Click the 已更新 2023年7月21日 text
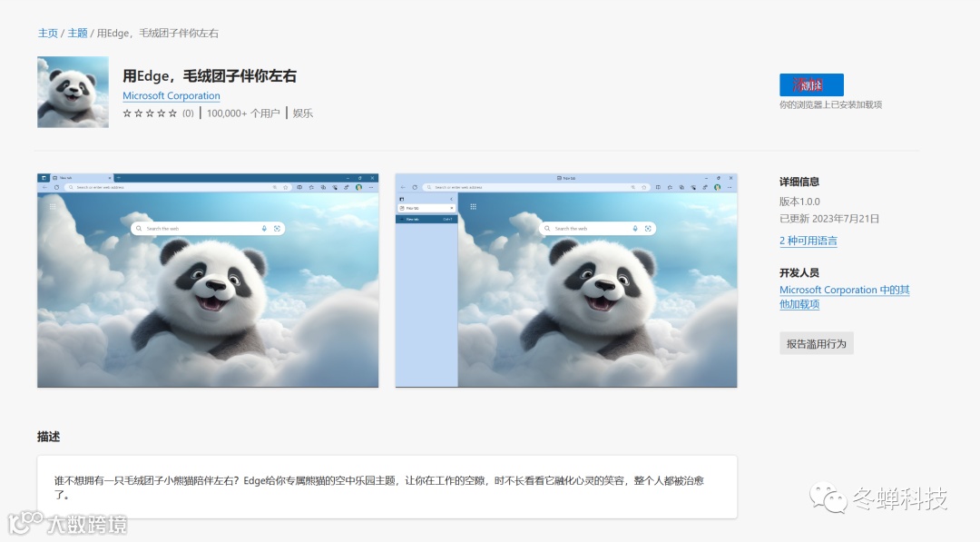 coord(828,219)
